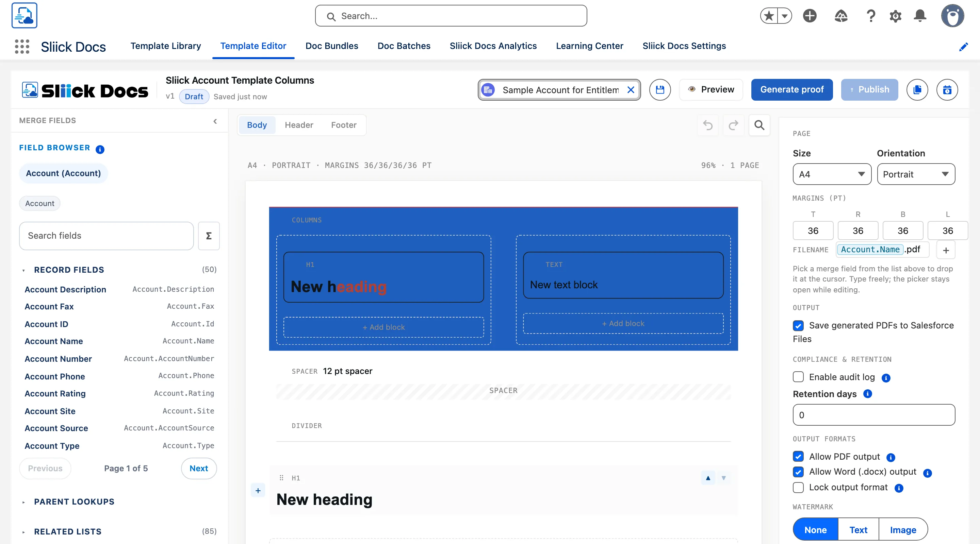Image resolution: width=980 pixels, height=544 pixels.
Task: Click the Field Browser info icon
Action: [100, 149]
